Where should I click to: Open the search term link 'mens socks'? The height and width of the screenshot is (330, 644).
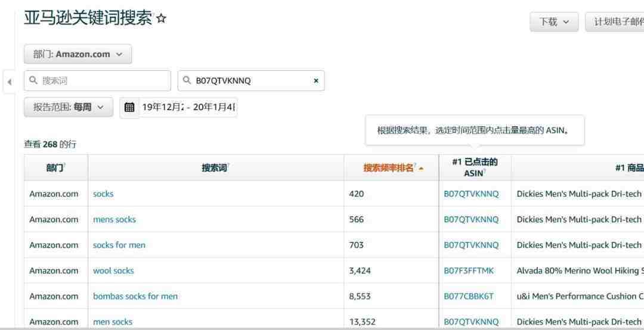[x=114, y=220]
